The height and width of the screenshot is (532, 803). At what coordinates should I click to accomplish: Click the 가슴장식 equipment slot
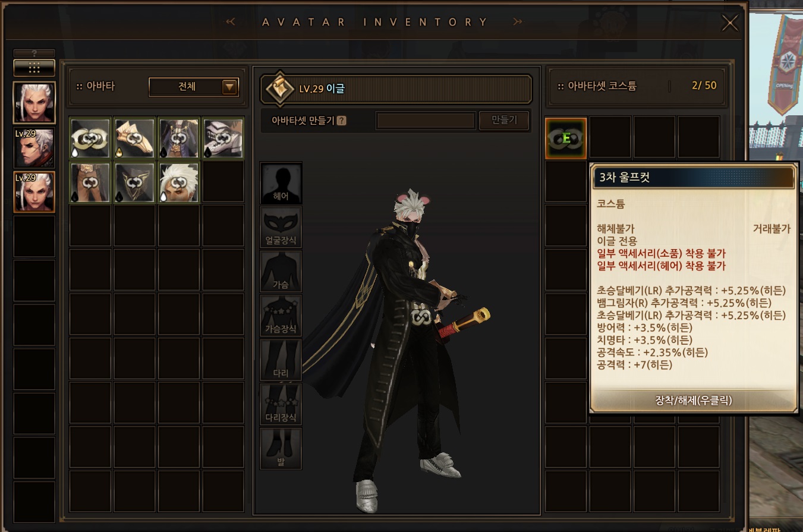point(281,316)
